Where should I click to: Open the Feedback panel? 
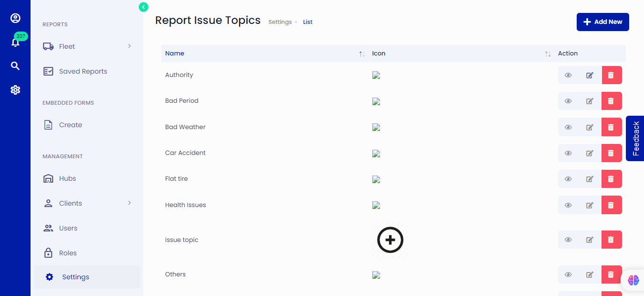(635, 139)
